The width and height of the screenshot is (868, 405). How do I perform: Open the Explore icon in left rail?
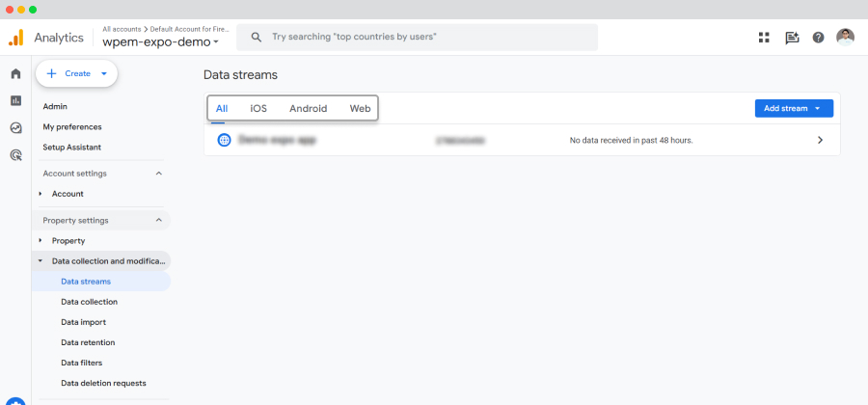15,128
